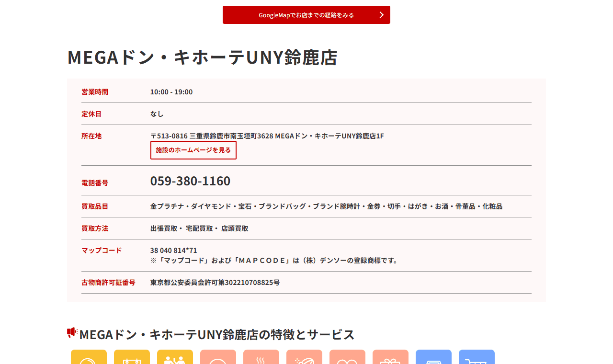The image size is (613, 364).
Task: Click the blue shopping cart service icon
Action: [x=477, y=357]
